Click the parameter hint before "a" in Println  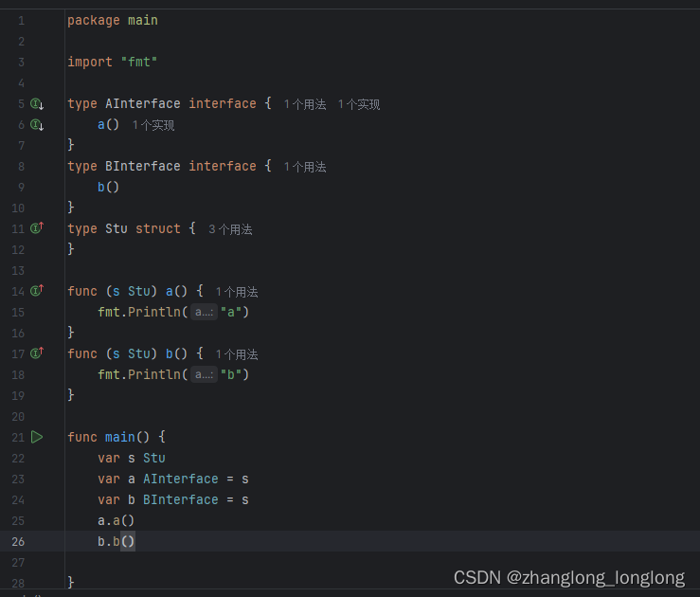pyautogui.click(x=204, y=312)
